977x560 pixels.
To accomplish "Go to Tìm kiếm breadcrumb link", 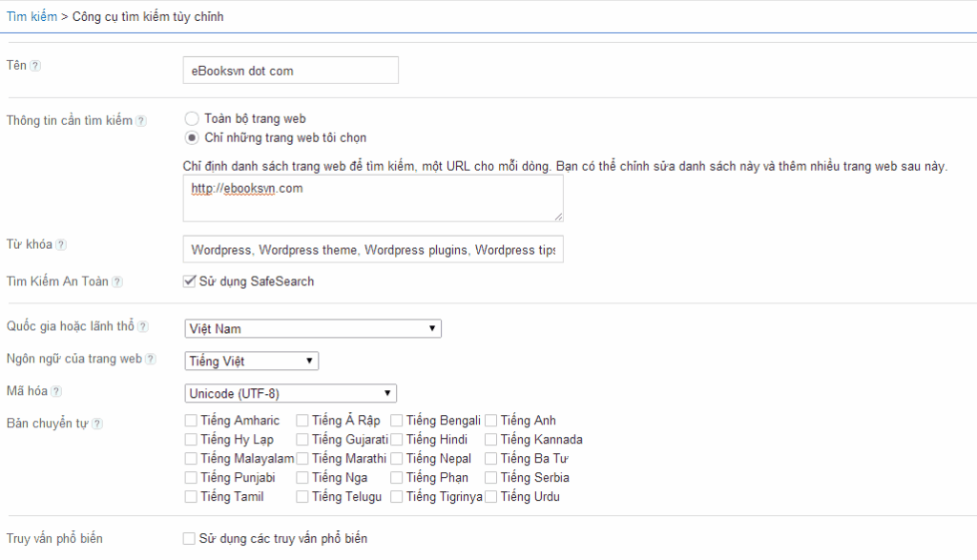I will tap(31, 17).
